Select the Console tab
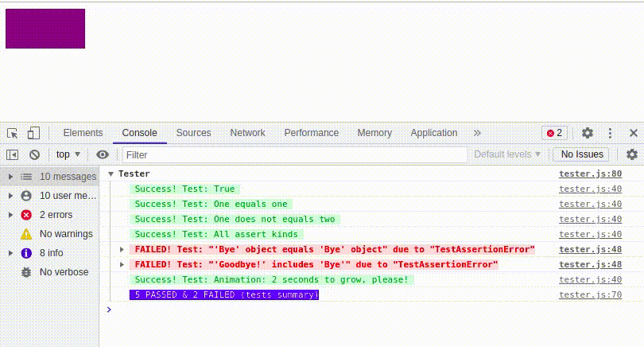This screenshot has width=644, height=347. coord(140,133)
